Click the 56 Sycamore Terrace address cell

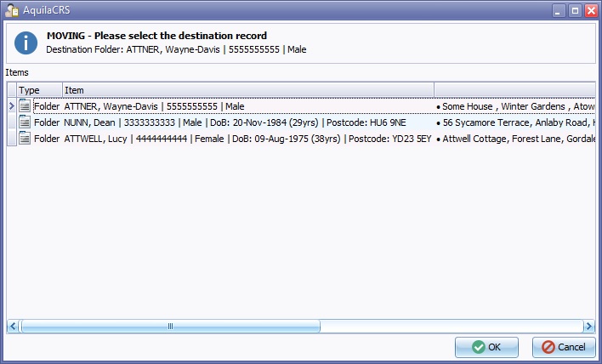tap(514, 122)
